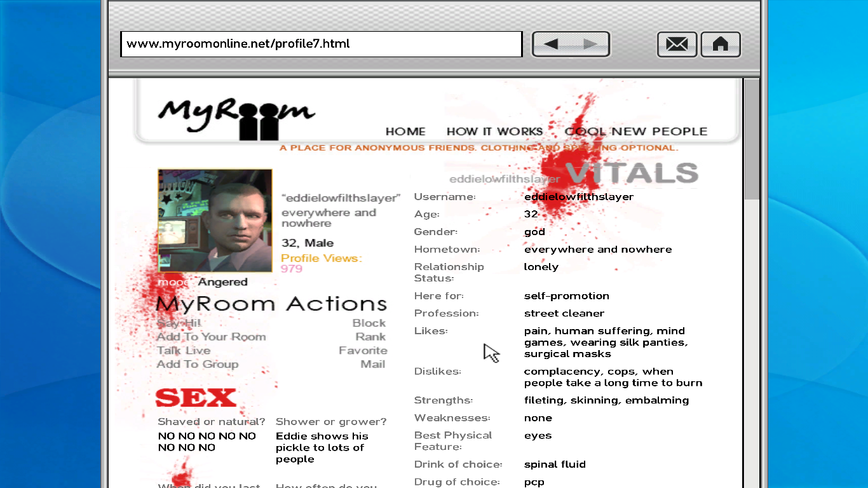The height and width of the screenshot is (488, 868).
Task: Click the "lonely" relationship value
Action: click(541, 267)
